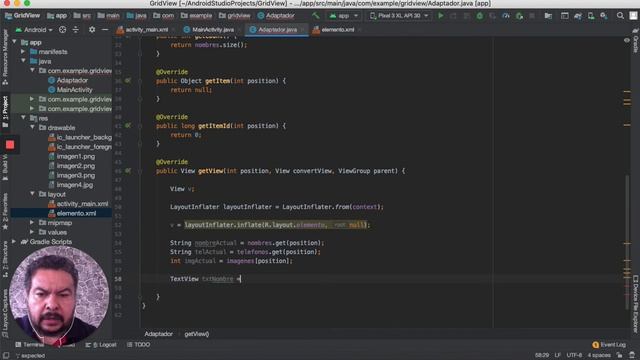Switch to MainActivity.java editor tab
640x360 pixels.
click(x=211, y=30)
